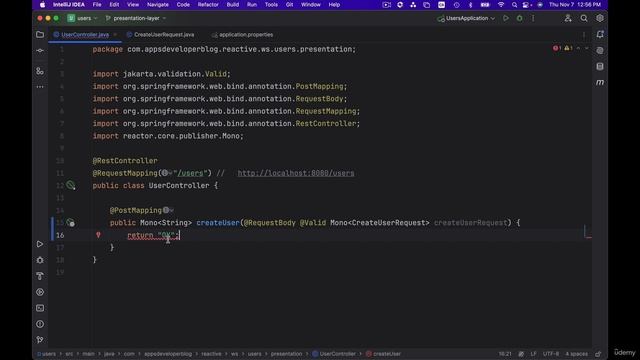This screenshot has height=360, width=640.
Task: Open Notifications bell icon
Action: tap(600, 35)
